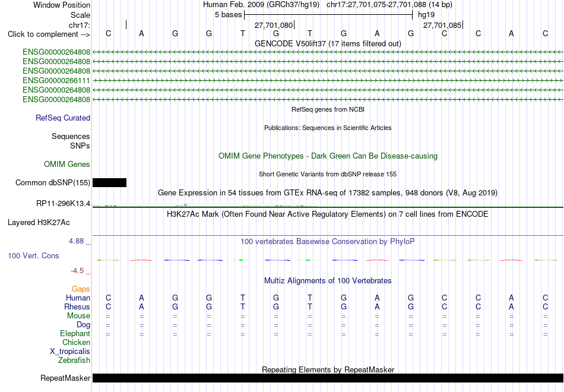
Task: Click the chr17:27,701,075-27,701,088 (14 bp) position text
Action: pyautogui.click(x=389, y=5)
